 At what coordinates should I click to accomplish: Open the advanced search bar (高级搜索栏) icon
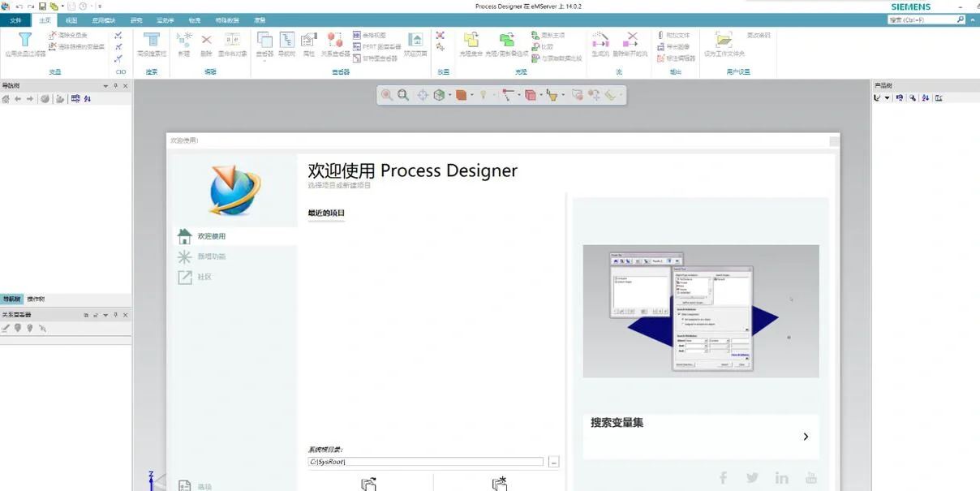152,41
